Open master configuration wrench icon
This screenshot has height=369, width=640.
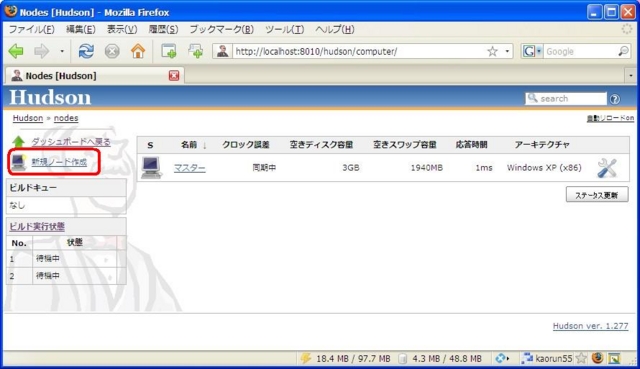607,168
